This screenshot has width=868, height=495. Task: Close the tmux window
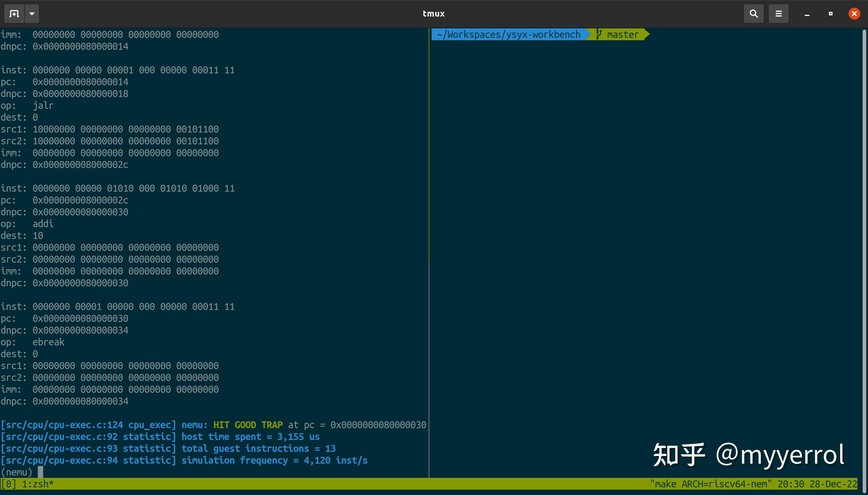854,14
